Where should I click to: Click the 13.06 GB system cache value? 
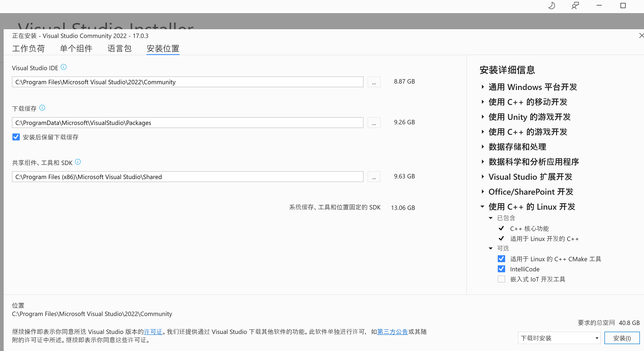403,208
